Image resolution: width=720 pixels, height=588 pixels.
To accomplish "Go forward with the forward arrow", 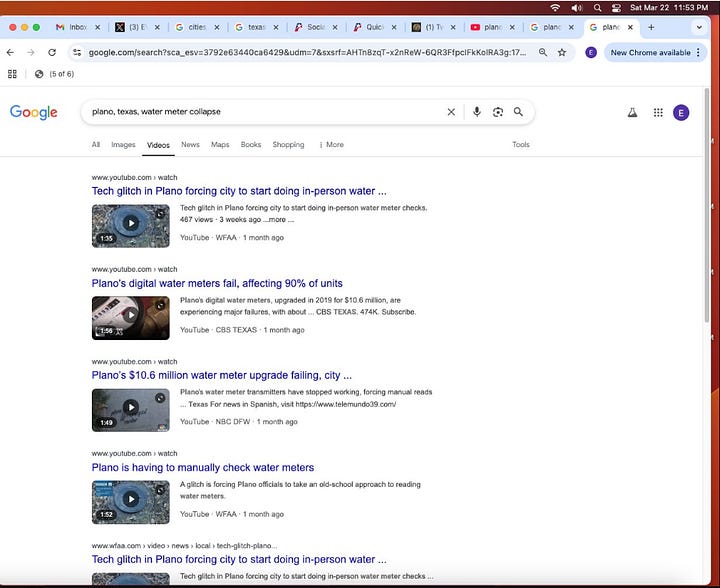I will point(31,52).
